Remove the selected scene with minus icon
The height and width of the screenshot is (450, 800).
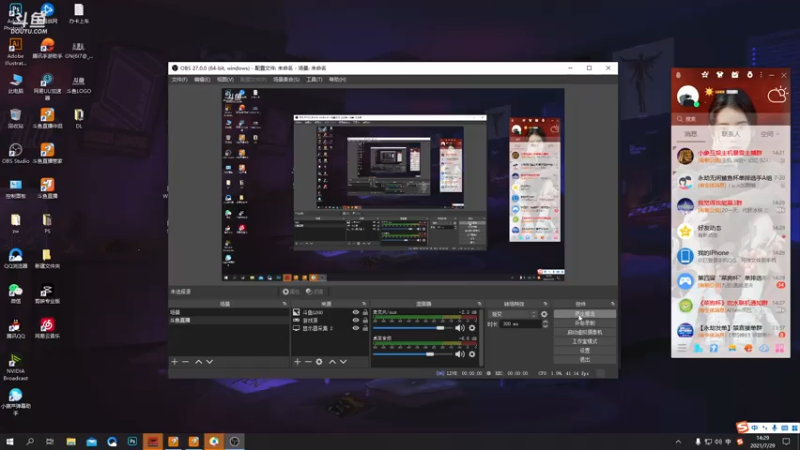pos(186,362)
